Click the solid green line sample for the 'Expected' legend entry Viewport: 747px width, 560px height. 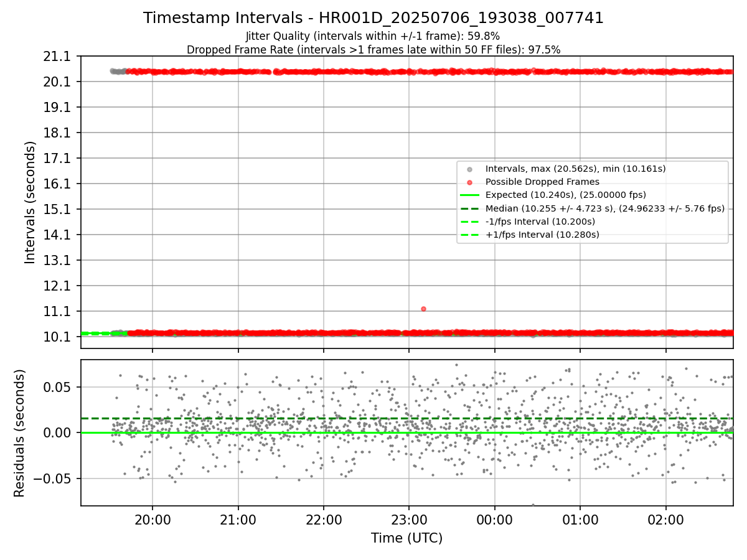pos(469,195)
